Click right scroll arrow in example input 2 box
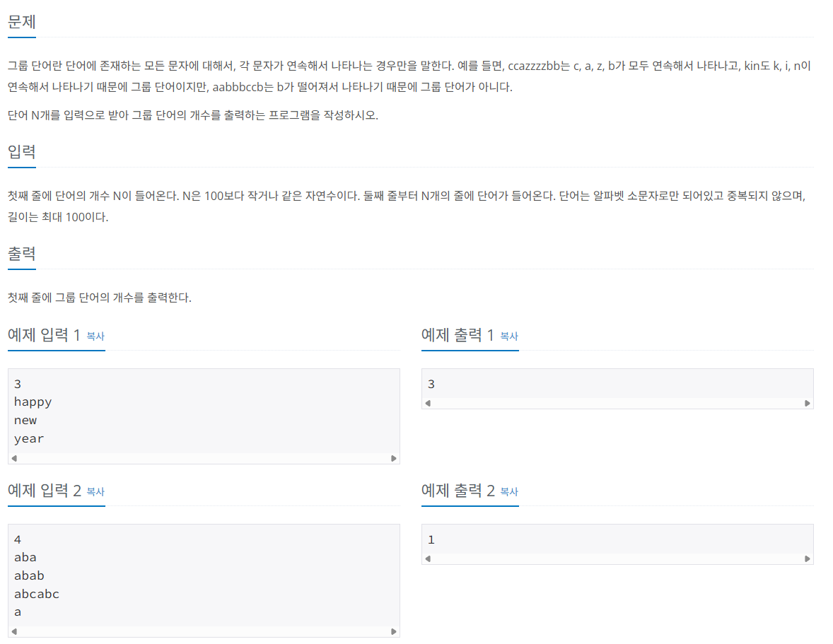 point(394,631)
